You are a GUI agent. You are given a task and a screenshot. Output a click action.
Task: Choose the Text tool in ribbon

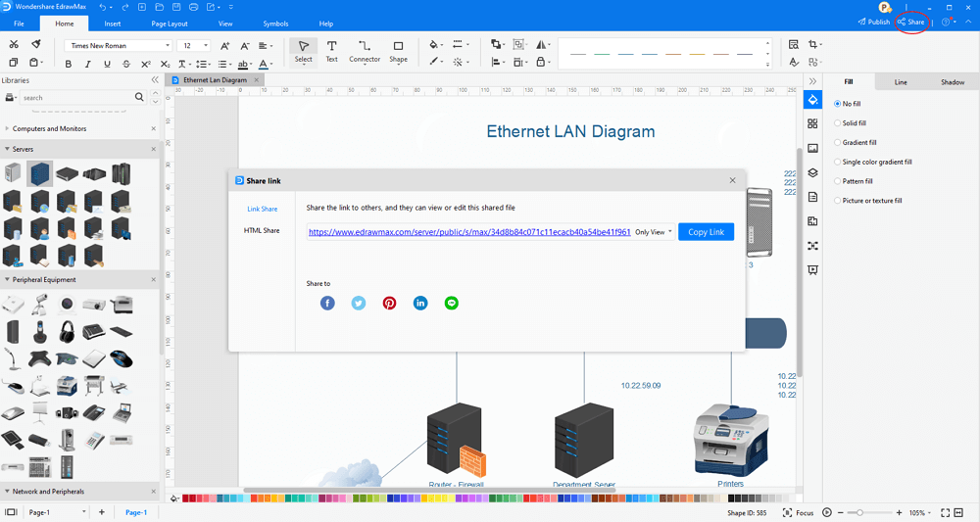click(332, 51)
